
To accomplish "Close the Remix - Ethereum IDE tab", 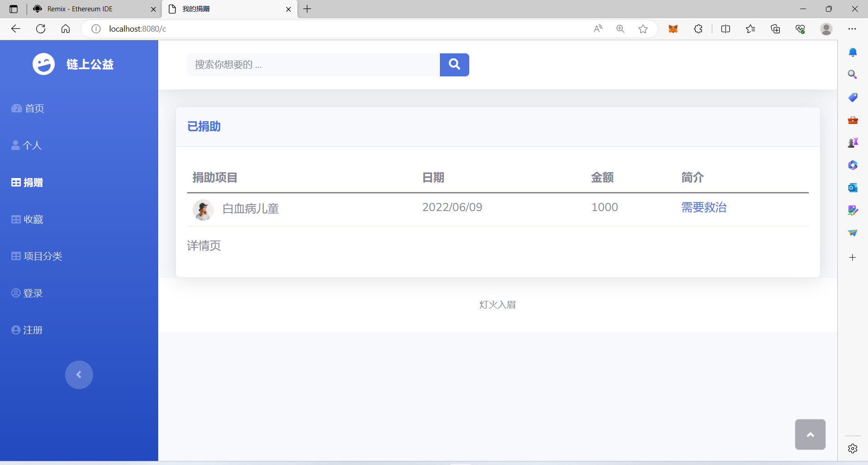I will pos(153,9).
